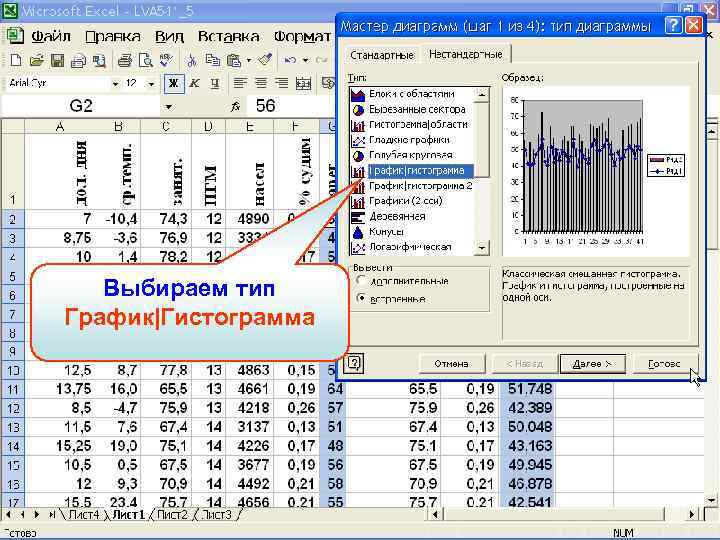Screen dimensions: 720x540
Task: Click the fx insert function icon
Action: [x=236, y=107]
